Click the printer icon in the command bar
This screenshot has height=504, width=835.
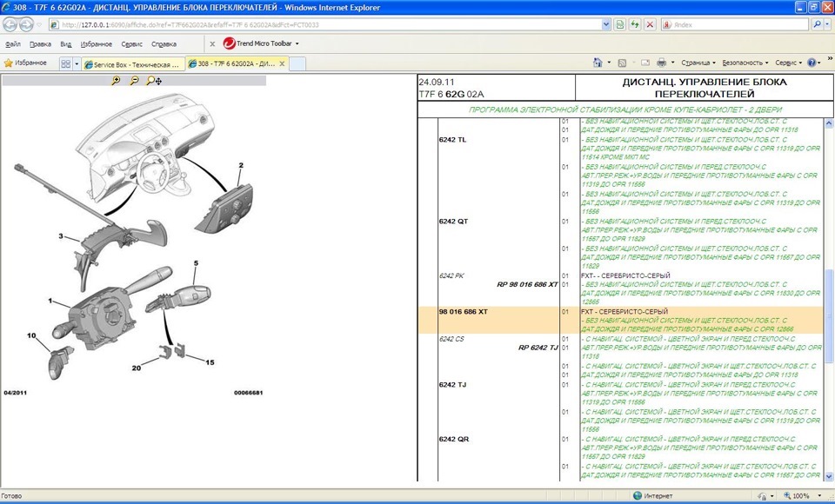point(662,63)
